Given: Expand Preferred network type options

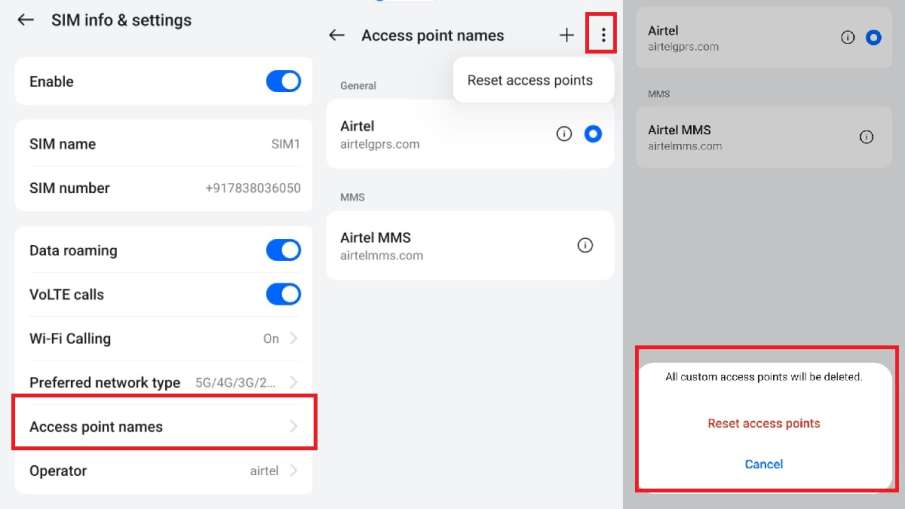Looking at the screenshot, I should pyautogui.click(x=293, y=382).
